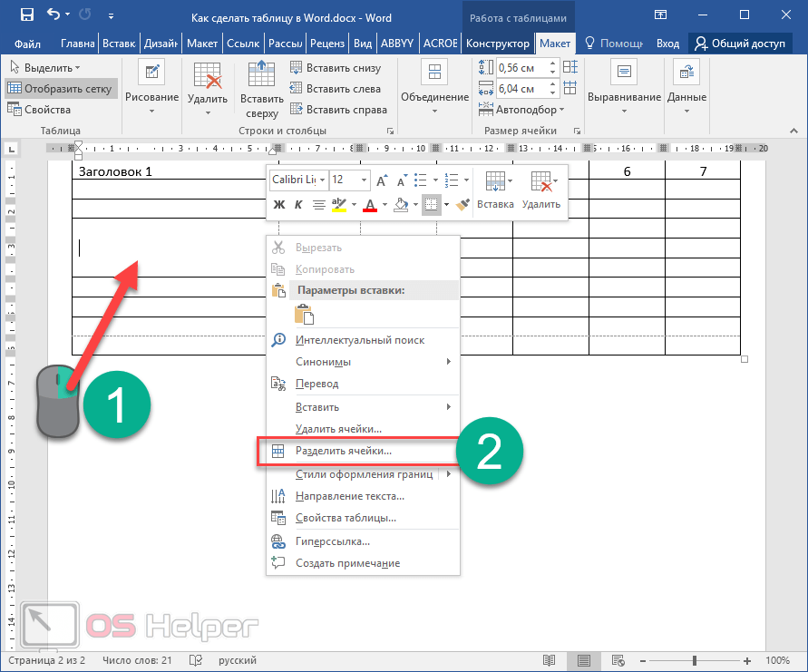Viewport: 808px width, 672px height.
Task: Toggle italic (К) in the mini toolbar
Action: point(298,205)
